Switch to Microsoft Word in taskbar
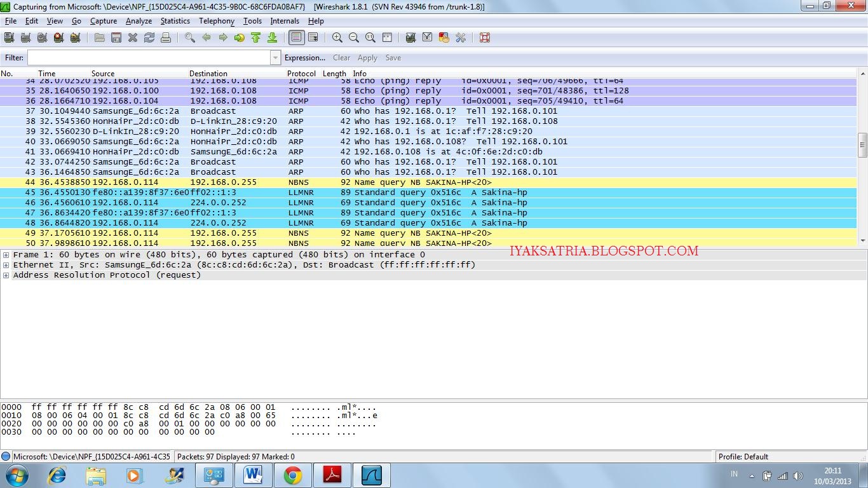The image size is (868, 488). [x=253, y=475]
